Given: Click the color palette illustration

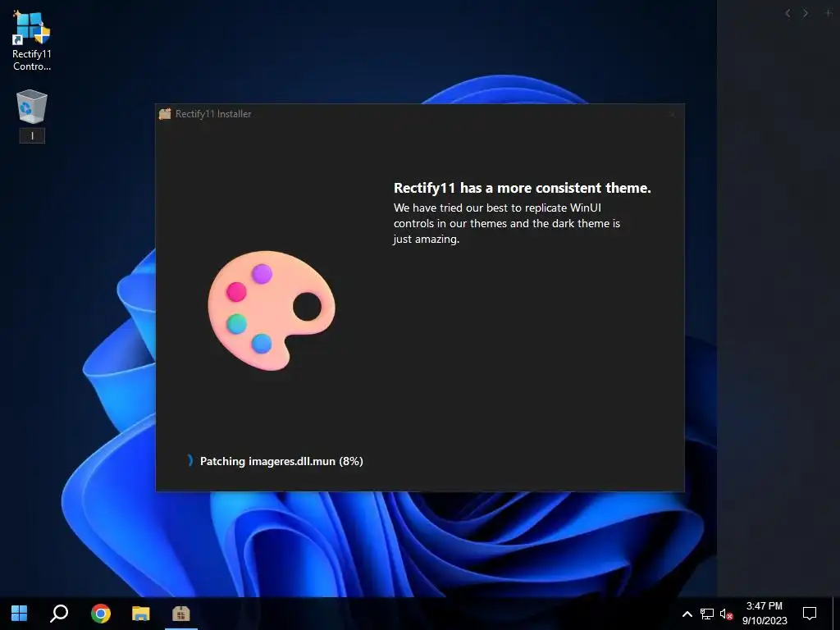Looking at the screenshot, I should click(272, 310).
